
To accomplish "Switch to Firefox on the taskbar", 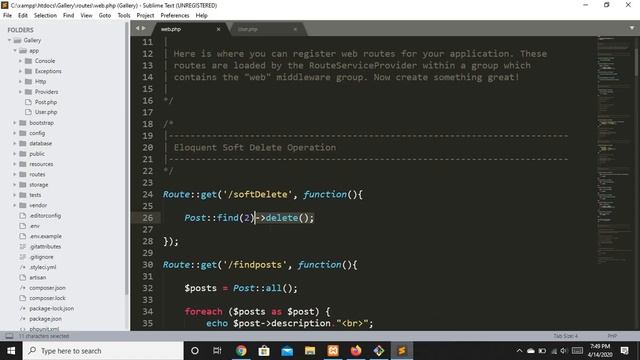I will 356,351.
